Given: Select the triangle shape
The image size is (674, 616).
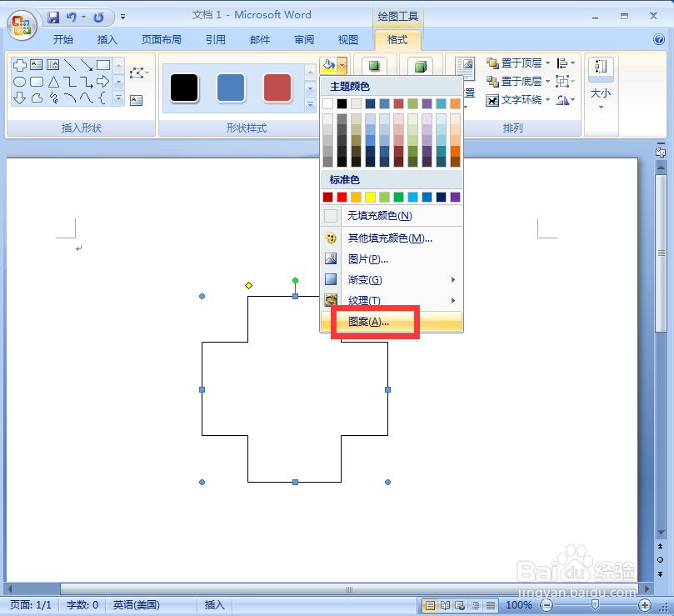Looking at the screenshot, I should coord(53,82).
